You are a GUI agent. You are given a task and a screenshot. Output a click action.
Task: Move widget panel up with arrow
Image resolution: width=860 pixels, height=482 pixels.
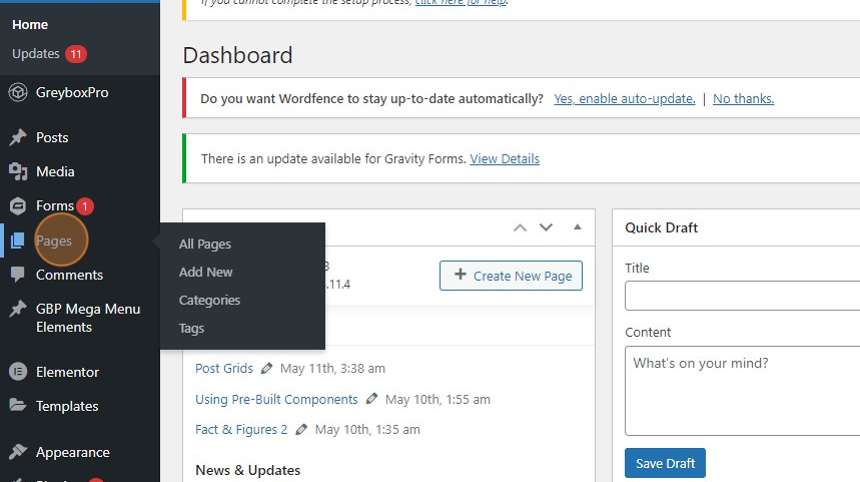520,228
